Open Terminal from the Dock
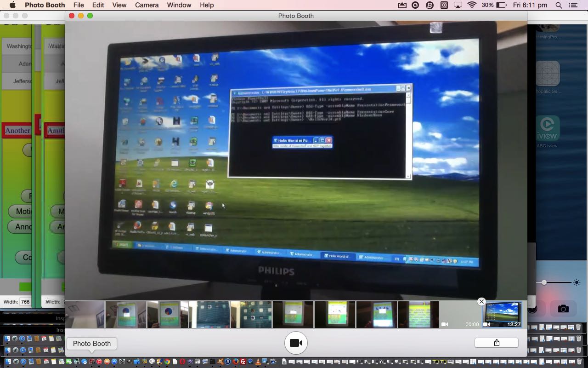The height and width of the screenshot is (368, 588). [213, 362]
